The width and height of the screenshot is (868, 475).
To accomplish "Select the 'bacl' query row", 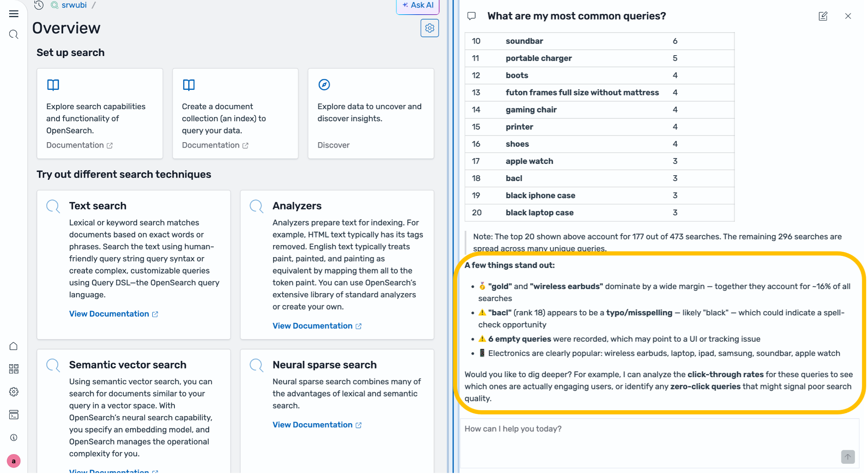I will (600, 178).
